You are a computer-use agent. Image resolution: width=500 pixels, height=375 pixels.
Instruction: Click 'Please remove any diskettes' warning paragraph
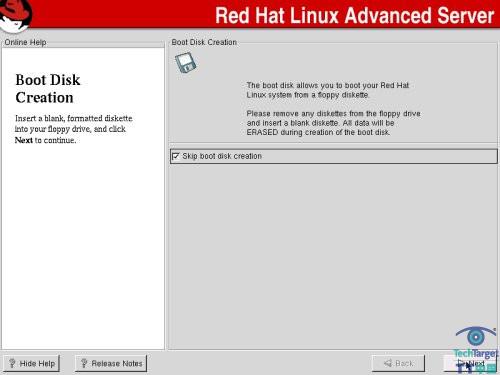[333, 123]
